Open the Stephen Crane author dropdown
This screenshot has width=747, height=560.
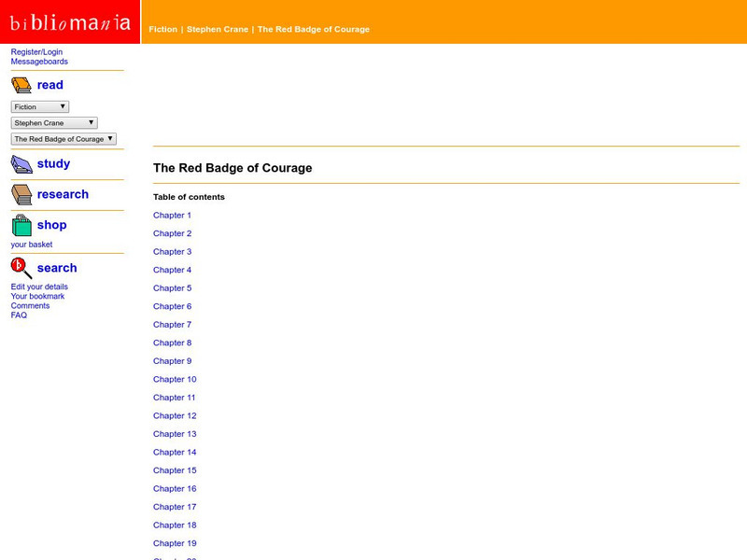(54, 123)
